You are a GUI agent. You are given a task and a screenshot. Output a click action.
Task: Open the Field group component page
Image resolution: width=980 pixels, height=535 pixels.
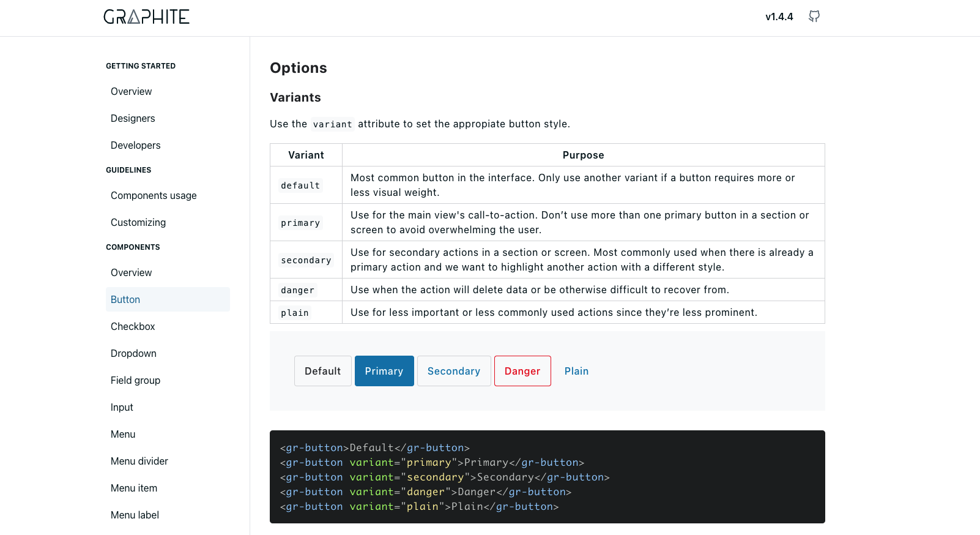tap(168, 380)
